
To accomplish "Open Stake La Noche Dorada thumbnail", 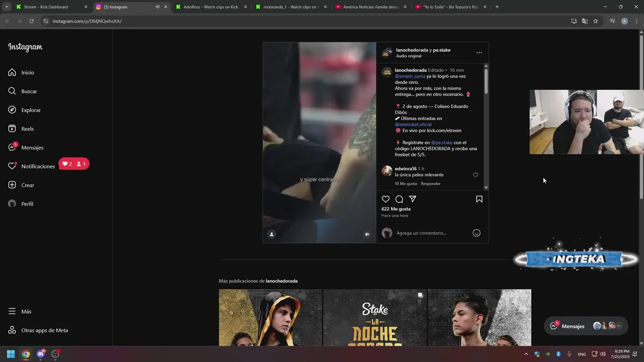I will click(375, 317).
